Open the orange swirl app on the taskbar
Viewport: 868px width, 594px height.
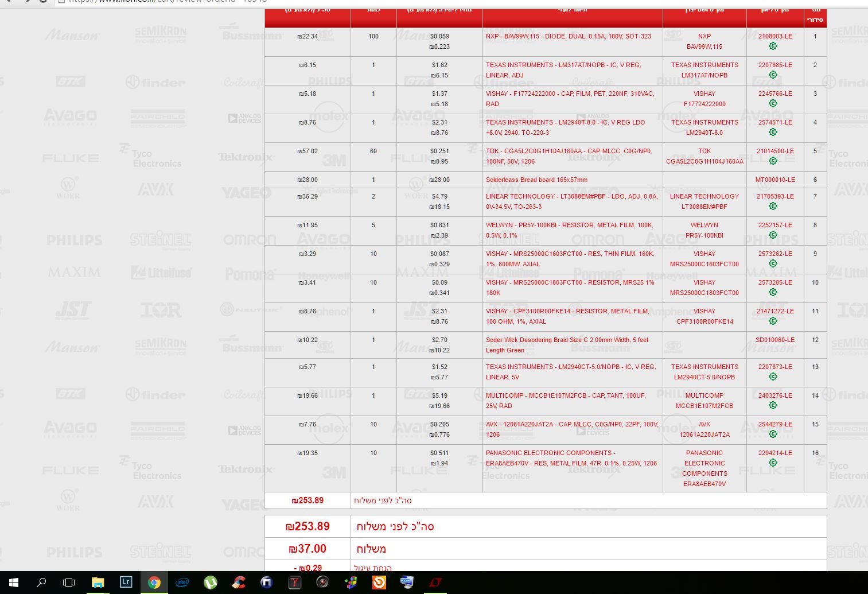tap(379, 583)
